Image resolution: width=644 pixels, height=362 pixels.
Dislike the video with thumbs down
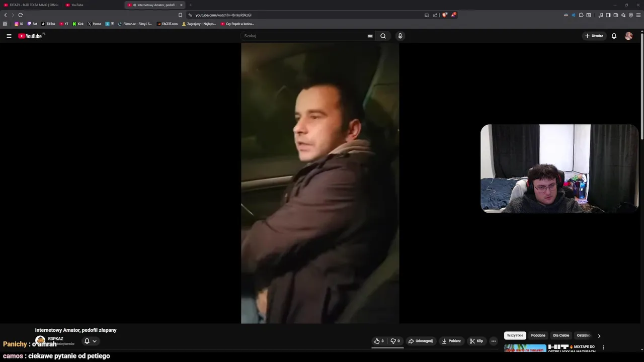(395, 341)
